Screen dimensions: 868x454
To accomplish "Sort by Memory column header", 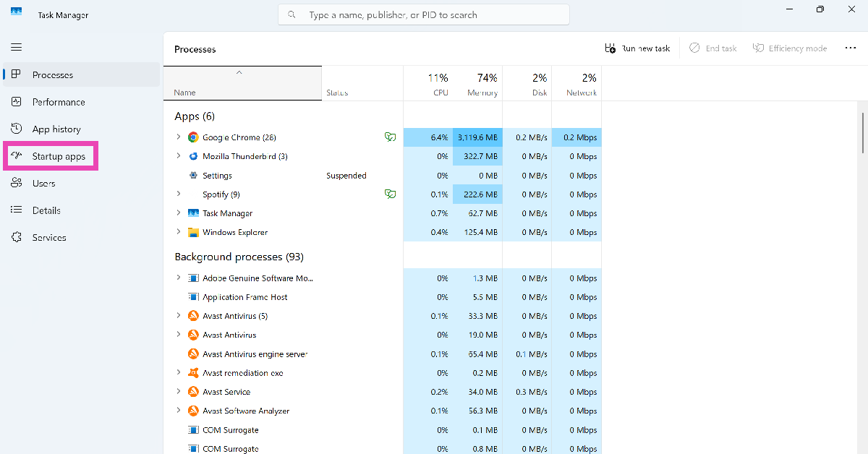I will pyautogui.click(x=482, y=85).
